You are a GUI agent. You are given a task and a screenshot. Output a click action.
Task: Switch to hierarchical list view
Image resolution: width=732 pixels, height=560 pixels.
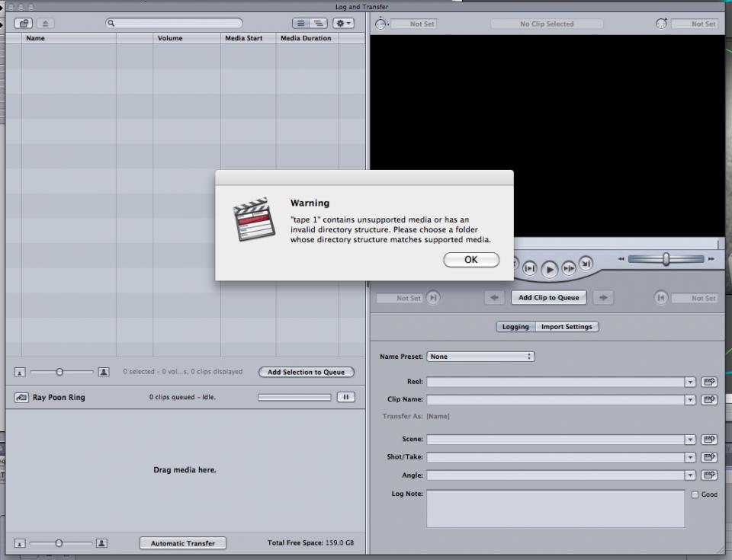318,23
